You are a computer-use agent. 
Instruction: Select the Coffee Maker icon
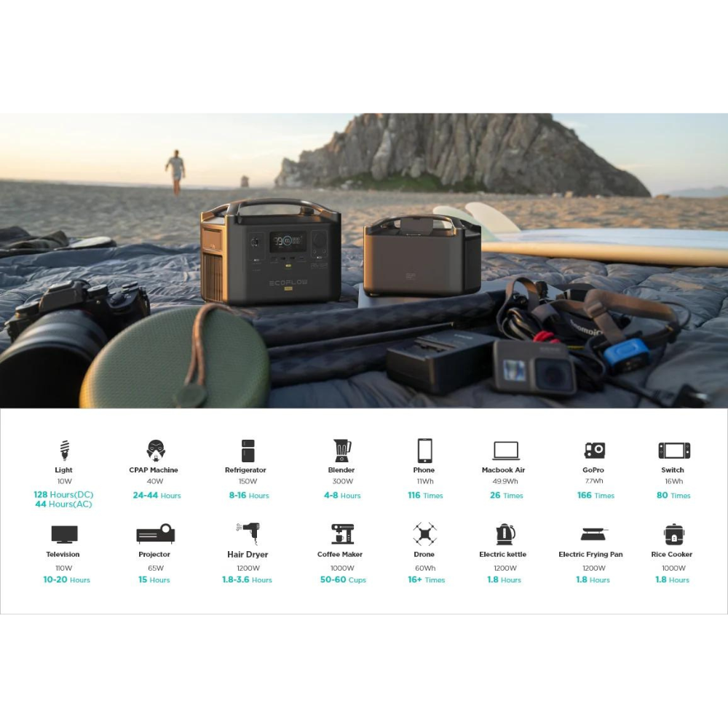click(x=341, y=534)
